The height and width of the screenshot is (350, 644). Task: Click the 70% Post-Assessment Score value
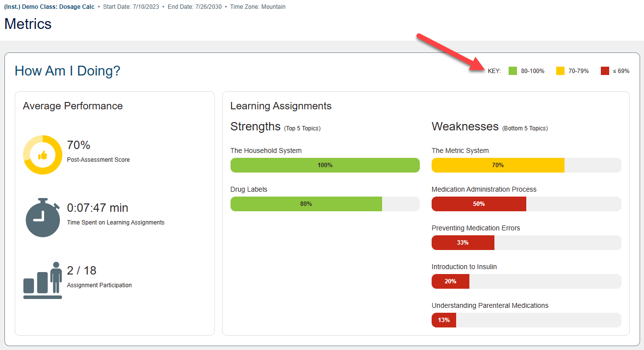coord(78,145)
